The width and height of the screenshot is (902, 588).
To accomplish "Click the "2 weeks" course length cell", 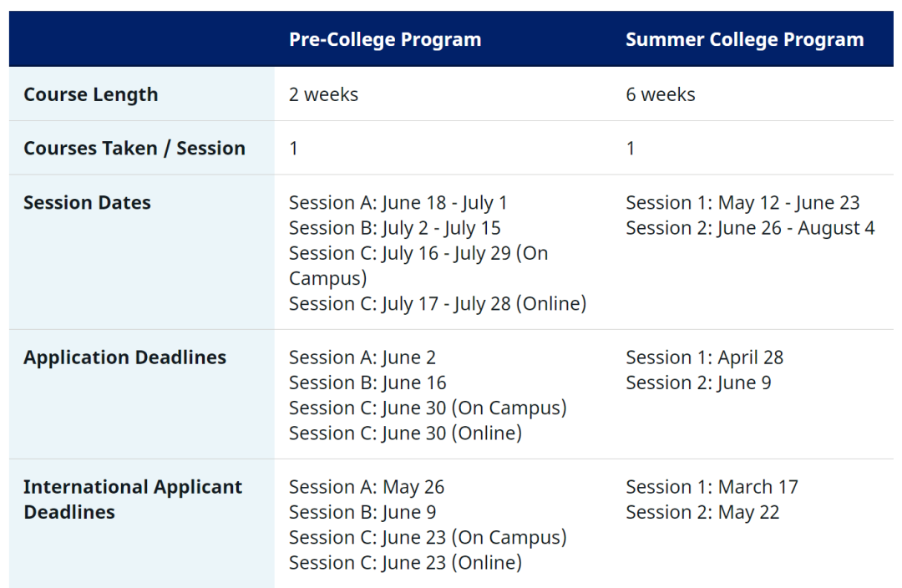I will coord(323,94).
